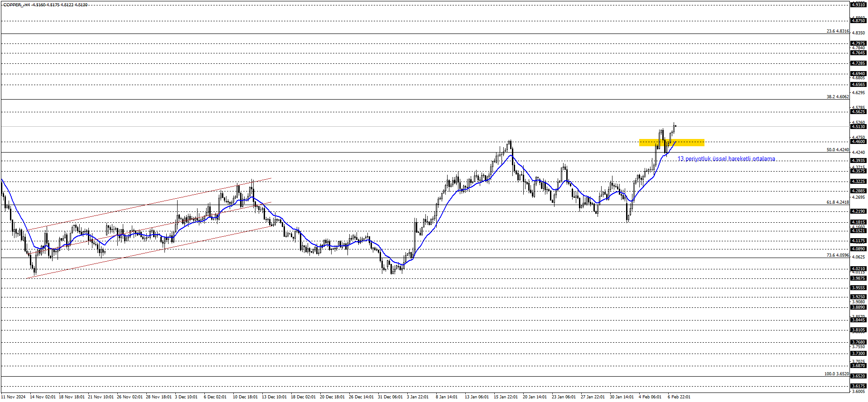
Task: Click the 4.3225 price level tag
Action: [858, 182]
